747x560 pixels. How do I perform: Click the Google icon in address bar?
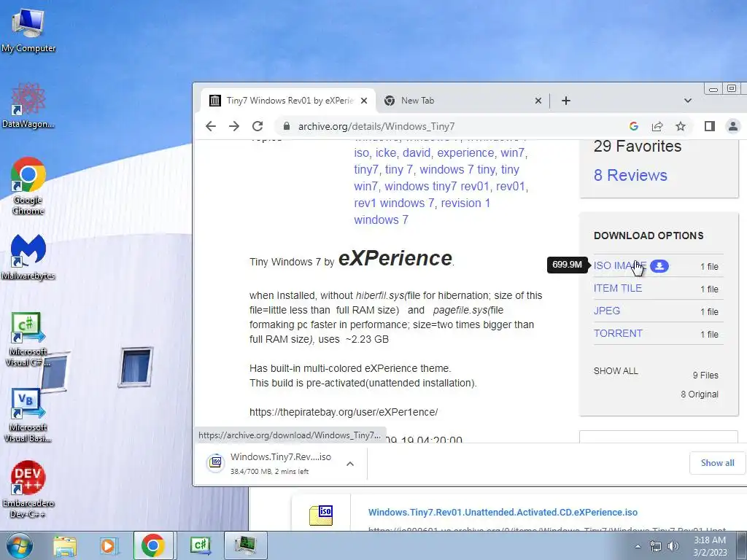(x=634, y=126)
